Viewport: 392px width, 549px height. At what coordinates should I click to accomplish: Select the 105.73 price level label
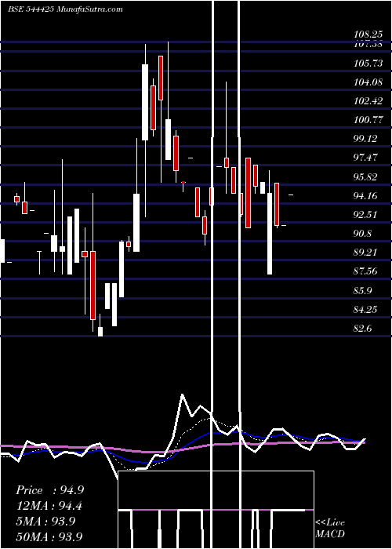coord(368,64)
